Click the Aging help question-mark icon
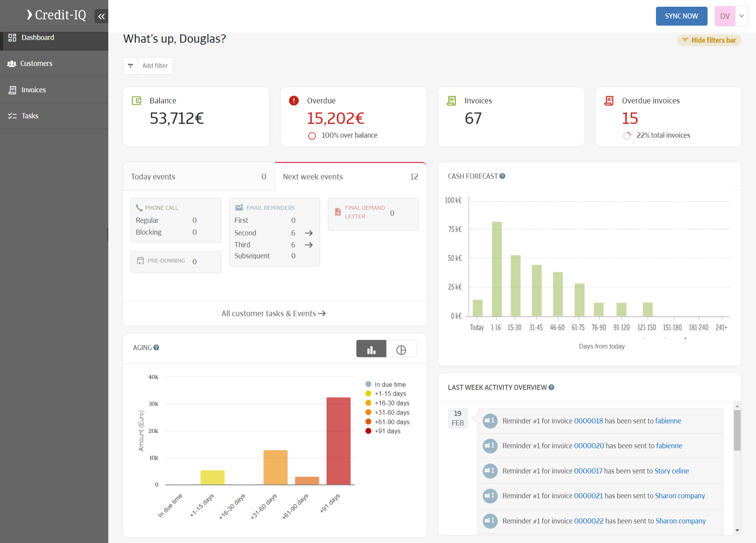Screen dimensions: 756x543 click(156, 348)
